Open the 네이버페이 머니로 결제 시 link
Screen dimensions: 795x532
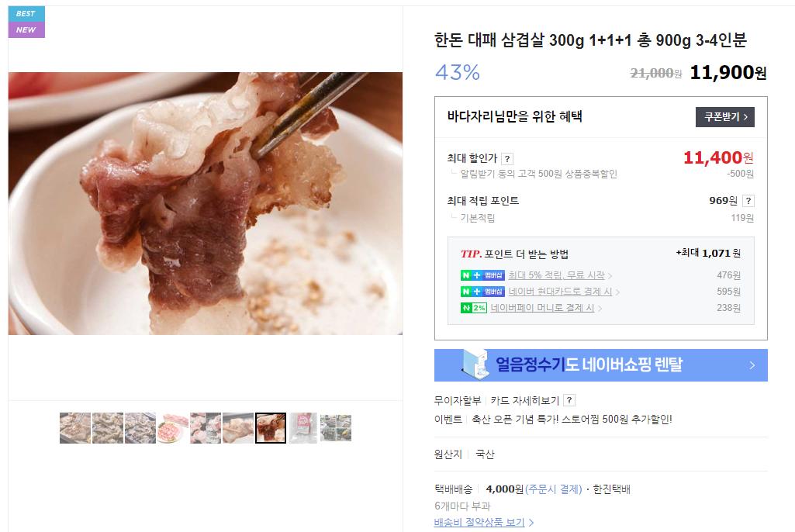tap(542, 308)
